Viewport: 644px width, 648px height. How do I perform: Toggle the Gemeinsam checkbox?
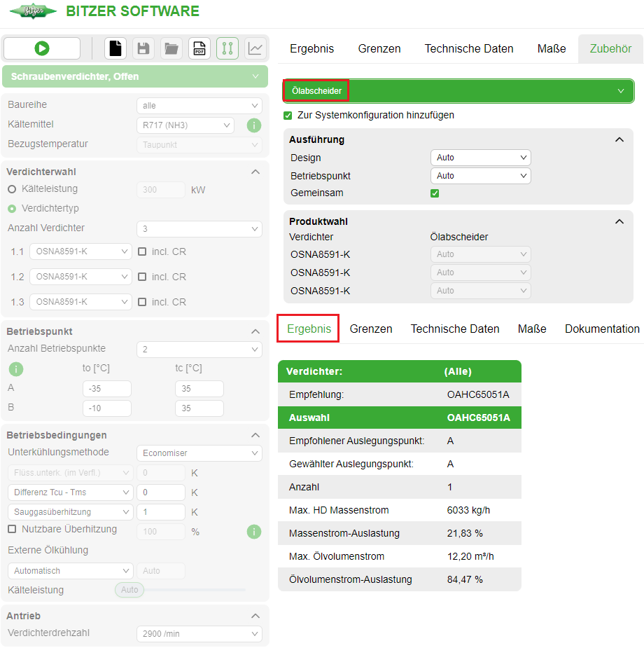pyautogui.click(x=435, y=193)
